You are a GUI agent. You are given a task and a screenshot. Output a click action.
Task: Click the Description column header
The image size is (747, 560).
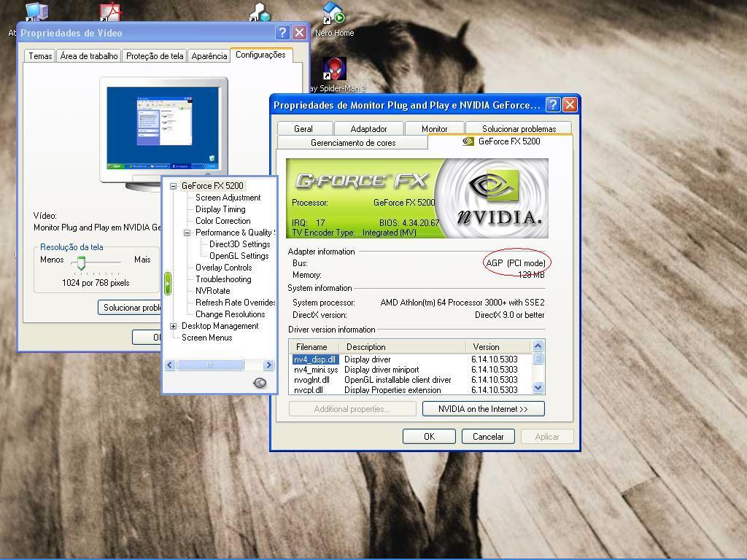(x=402, y=346)
